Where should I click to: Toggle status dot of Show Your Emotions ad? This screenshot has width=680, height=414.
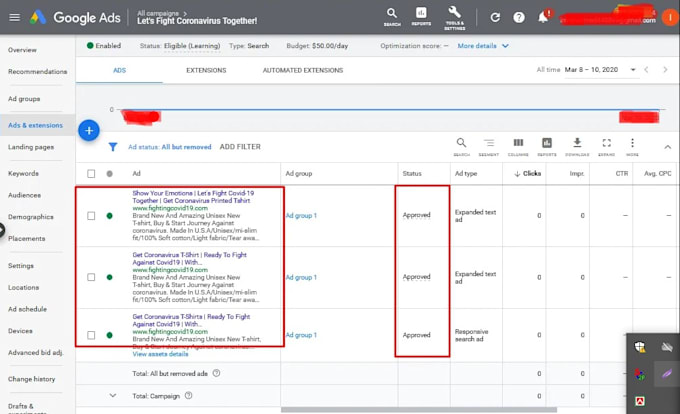(x=109, y=215)
